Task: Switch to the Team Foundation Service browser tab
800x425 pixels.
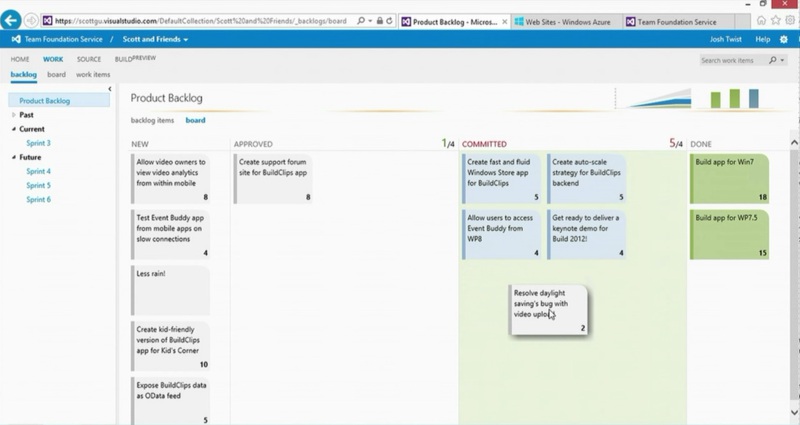Action: (678, 22)
